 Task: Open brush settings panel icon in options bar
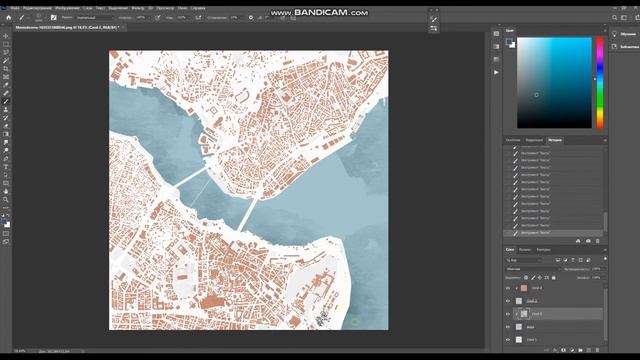(53, 18)
